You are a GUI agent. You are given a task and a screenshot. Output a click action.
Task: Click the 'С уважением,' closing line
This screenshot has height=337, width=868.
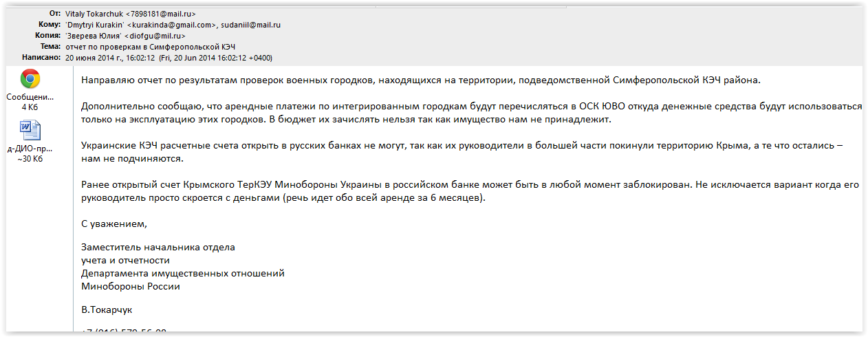point(114,224)
